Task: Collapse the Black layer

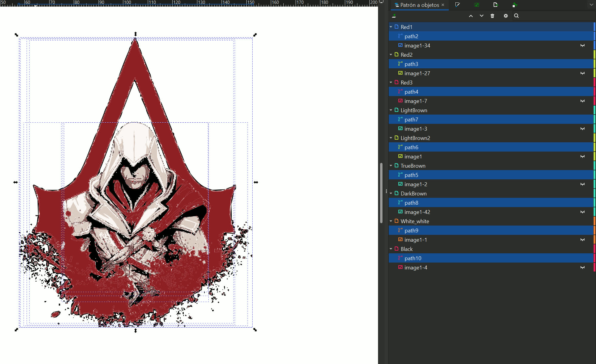Action: tap(391, 249)
